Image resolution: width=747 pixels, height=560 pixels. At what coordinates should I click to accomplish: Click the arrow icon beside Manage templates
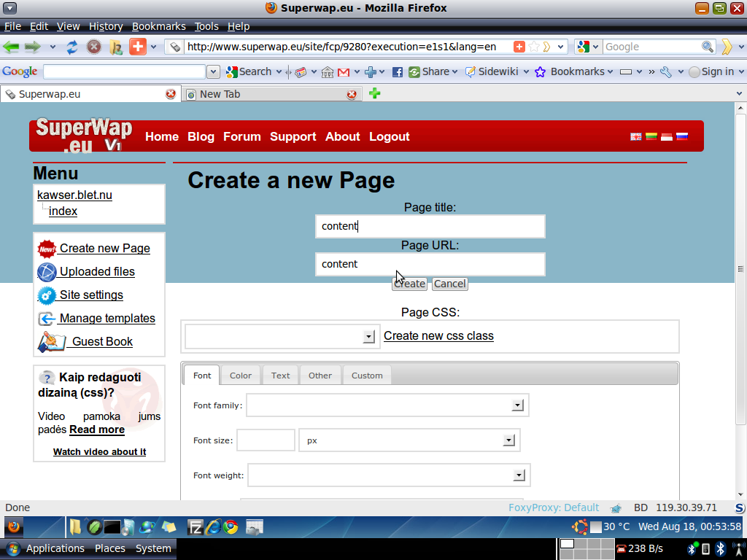click(47, 319)
